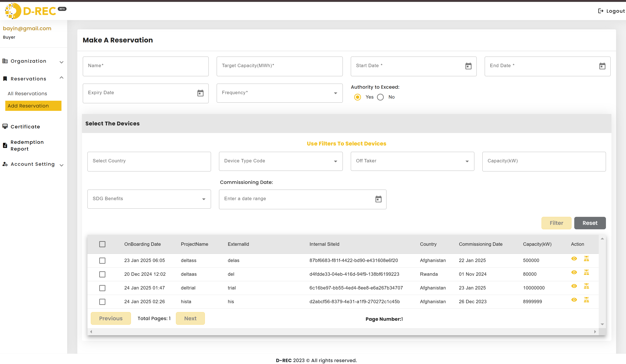Click the bayin@gmail.com account email
This screenshot has height=364, width=626.
pyautogui.click(x=27, y=28)
